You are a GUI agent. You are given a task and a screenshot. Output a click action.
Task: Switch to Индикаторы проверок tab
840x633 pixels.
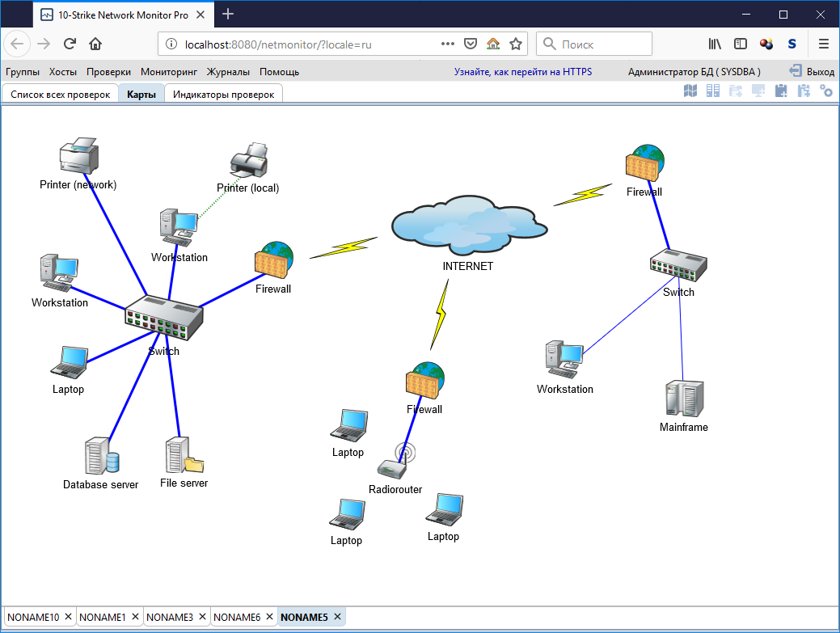coord(223,95)
